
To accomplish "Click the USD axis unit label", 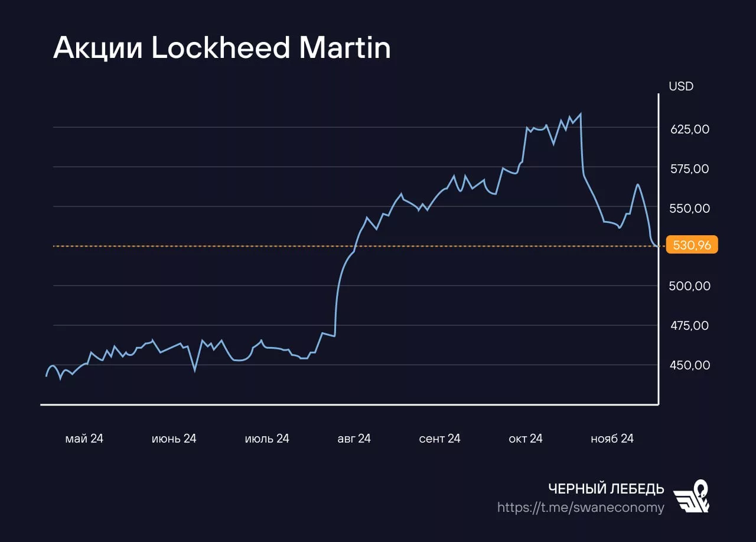I will 681,86.
